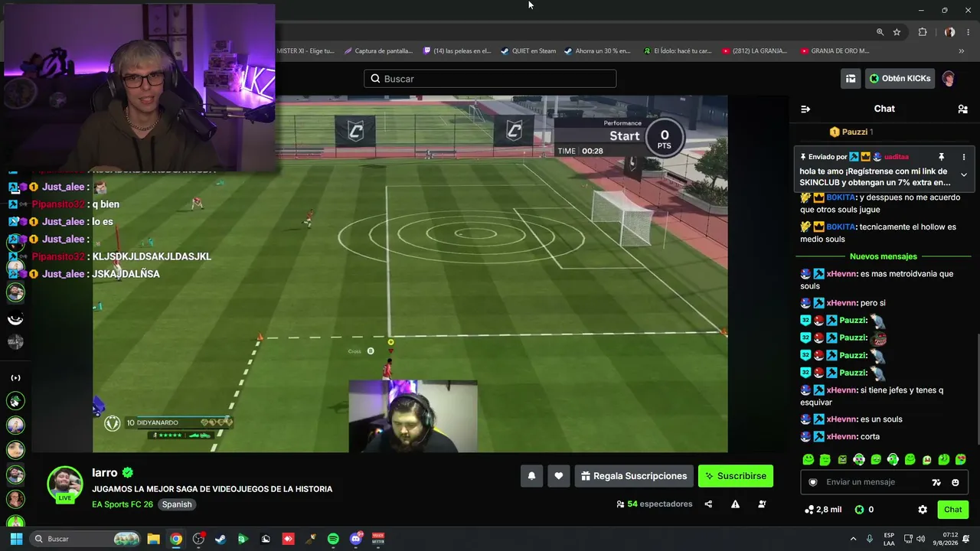Open the emote picker in chat input
The image size is (980, 551).
(x=955, y=482)
